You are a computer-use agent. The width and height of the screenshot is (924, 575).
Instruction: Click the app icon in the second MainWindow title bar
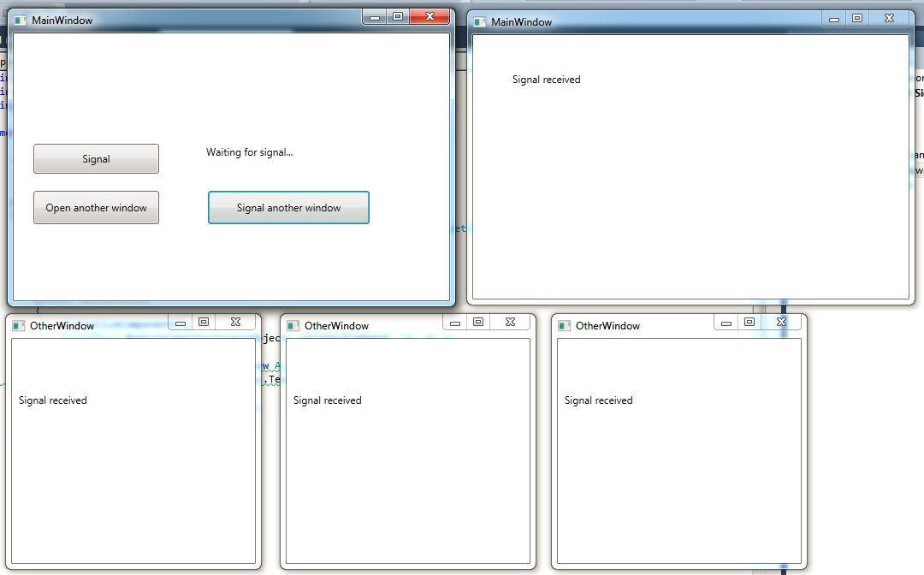point(478,21)
